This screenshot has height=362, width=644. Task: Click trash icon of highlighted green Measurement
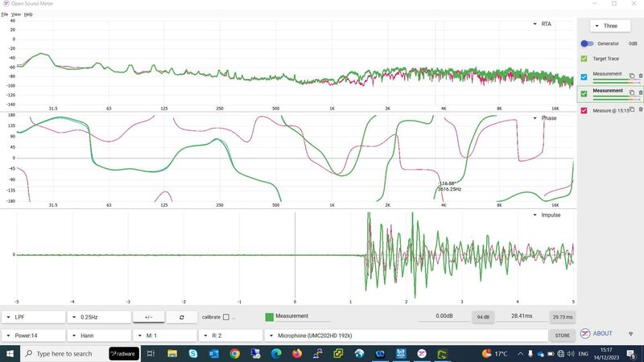point(641,93)
